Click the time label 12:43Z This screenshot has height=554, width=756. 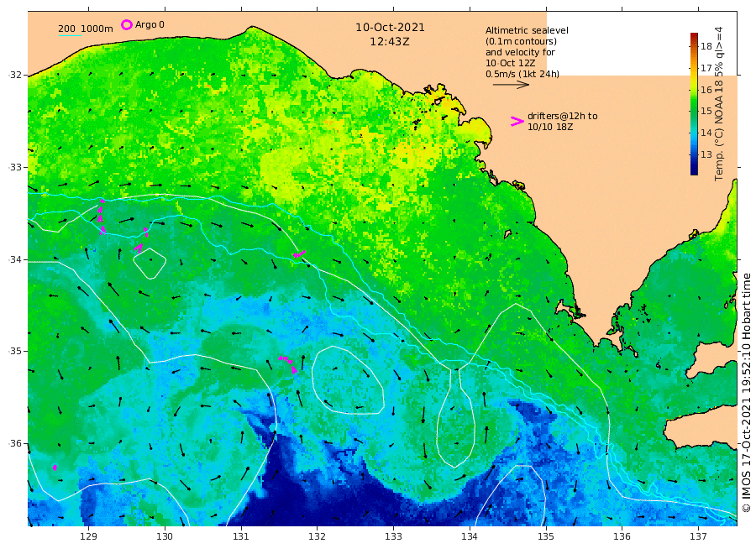coord(390,42)
